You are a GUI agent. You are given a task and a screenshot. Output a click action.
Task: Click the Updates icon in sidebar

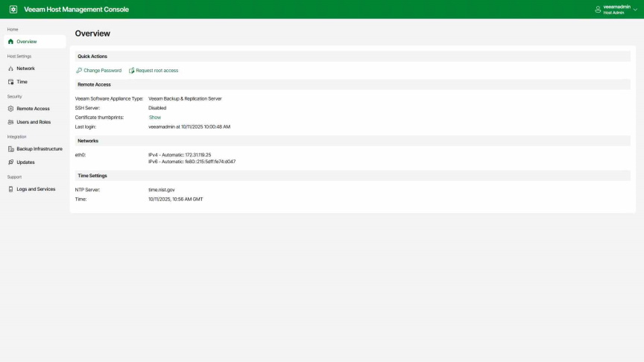(x=10, y=162)
